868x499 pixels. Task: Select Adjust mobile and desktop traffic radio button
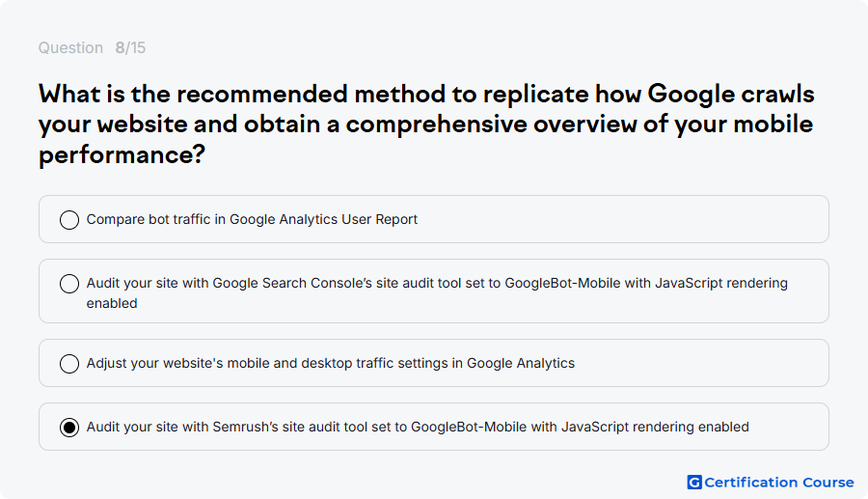coord(69,364)
